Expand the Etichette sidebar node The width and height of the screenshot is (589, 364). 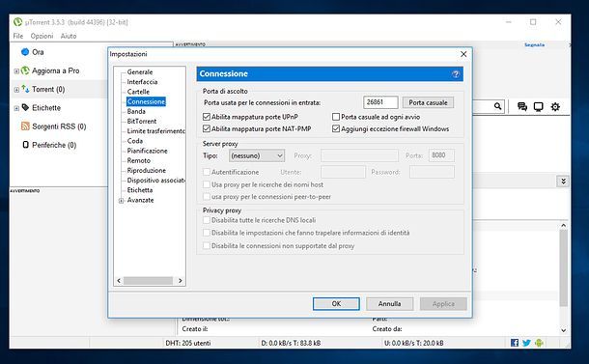click(16, 108)
